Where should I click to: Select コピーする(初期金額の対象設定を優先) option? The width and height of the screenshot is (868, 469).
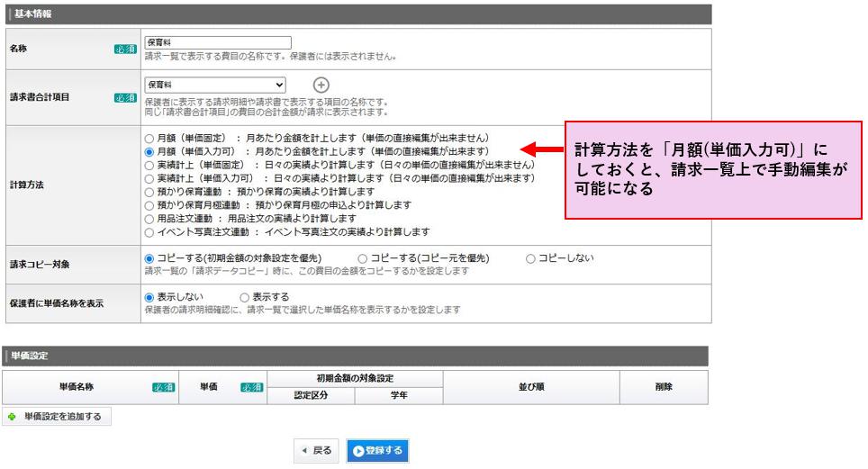(x=149, y=258)
